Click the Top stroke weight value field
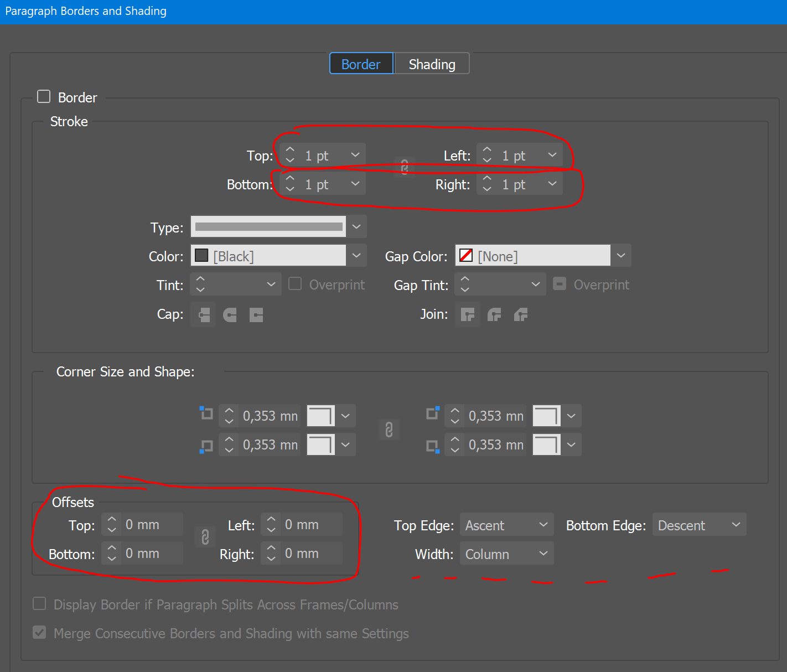 click(x=323, y=155)
